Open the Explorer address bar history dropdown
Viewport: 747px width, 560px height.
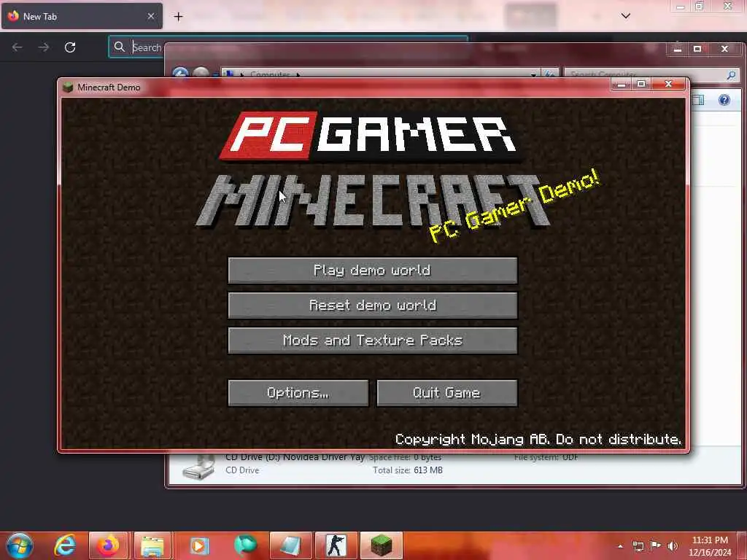coord(534,74)
